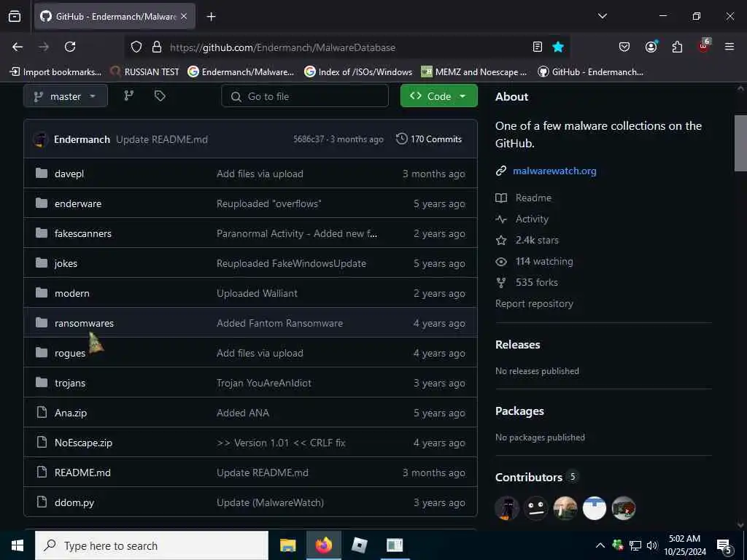Open Update README.md latest commit message
747x560 pixels.
pos(162,139)
